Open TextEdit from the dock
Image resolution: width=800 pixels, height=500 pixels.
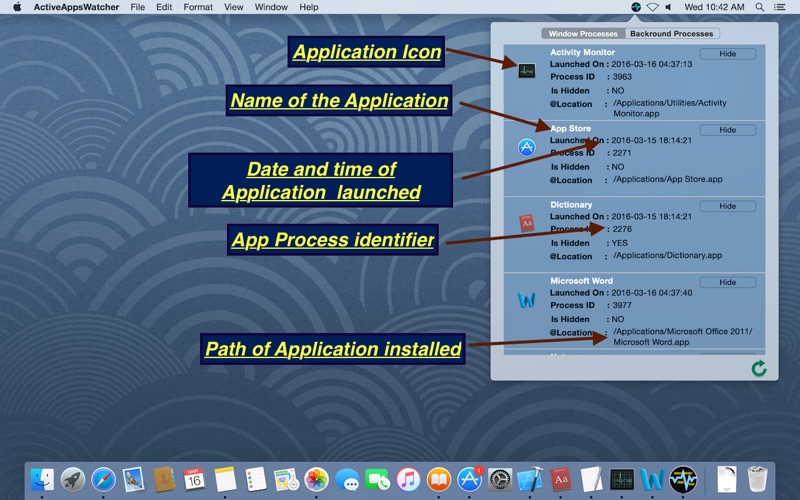point(591,480)
